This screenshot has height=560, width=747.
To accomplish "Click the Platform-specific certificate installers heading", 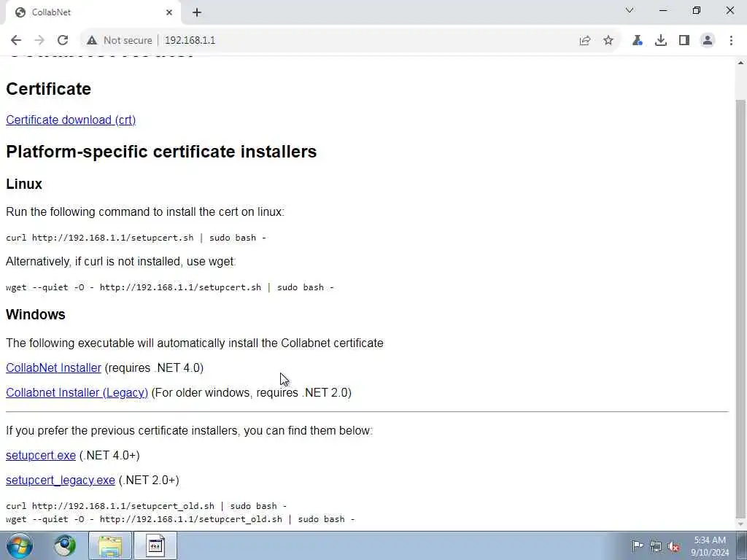I will pos(161,152).
